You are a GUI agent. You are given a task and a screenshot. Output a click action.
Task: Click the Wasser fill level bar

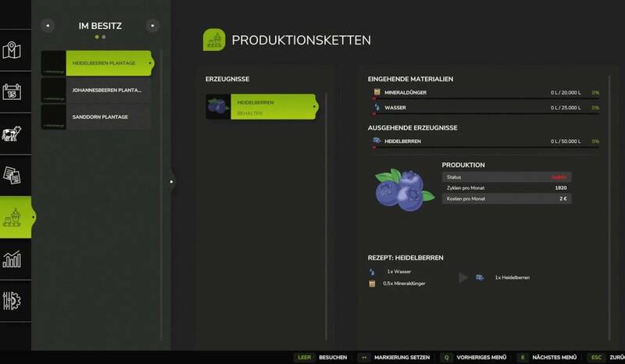click(x=485, y=113)
